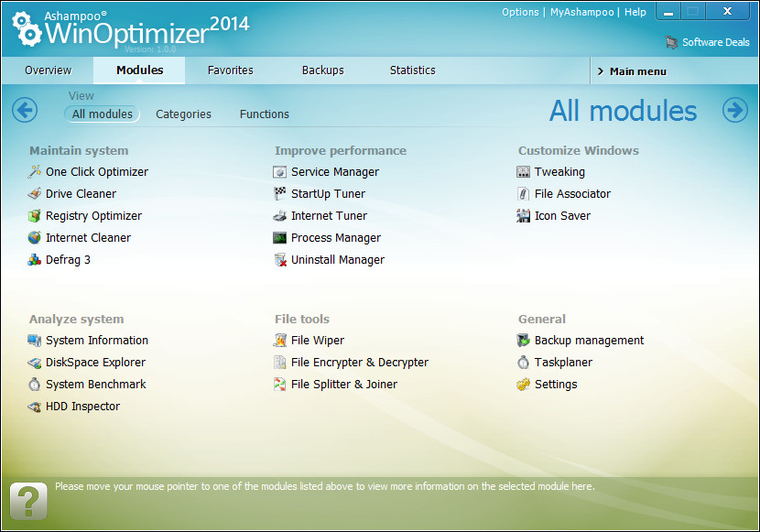Image resolution: width=760 pixels, height=532 pixels.
Task: Open the Statistics tab
Action: 412,71
